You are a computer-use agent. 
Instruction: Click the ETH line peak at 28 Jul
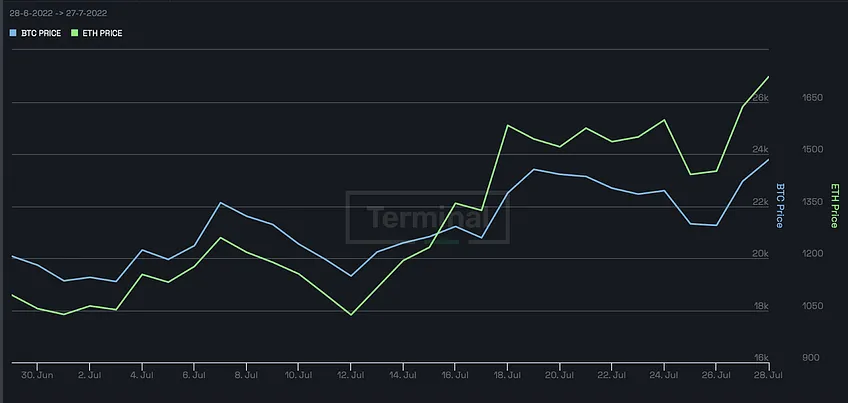click(768, 77)
